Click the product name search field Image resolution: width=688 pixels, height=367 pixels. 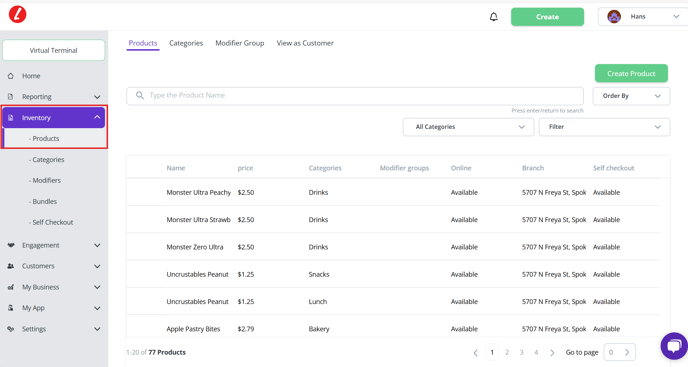tap(355, 96)
